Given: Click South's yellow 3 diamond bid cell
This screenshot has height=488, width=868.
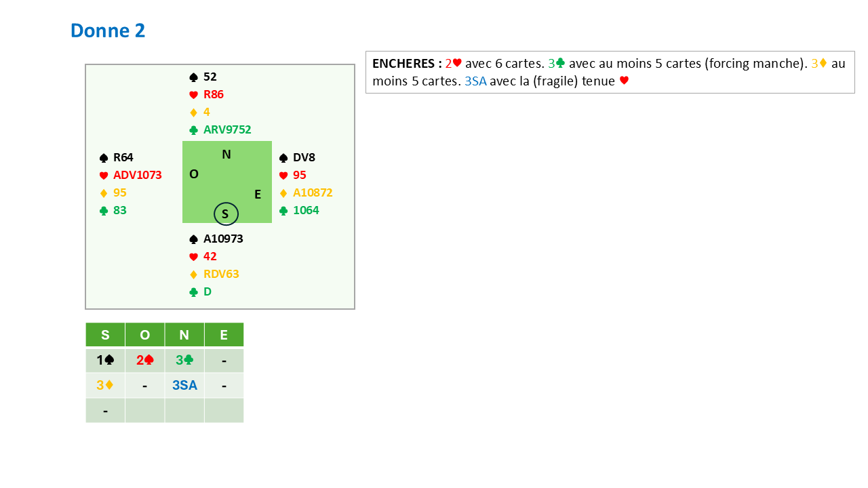Looking at the screenshot, I should coord(105,386).
